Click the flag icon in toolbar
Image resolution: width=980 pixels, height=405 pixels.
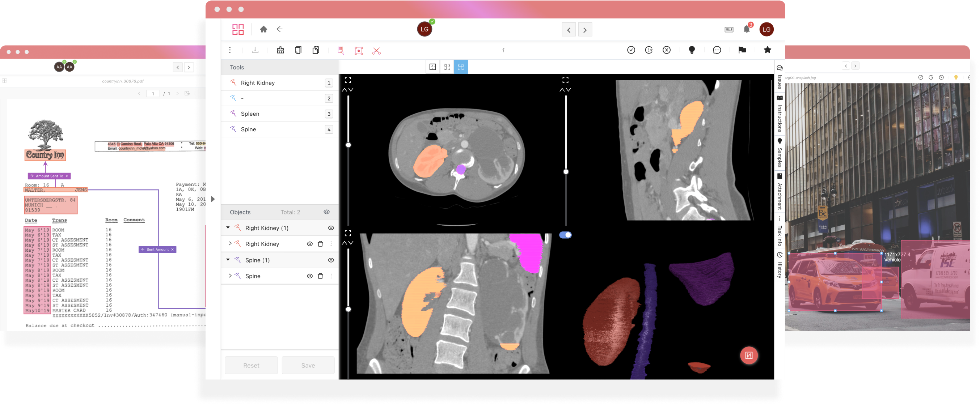tap(742, 50)
